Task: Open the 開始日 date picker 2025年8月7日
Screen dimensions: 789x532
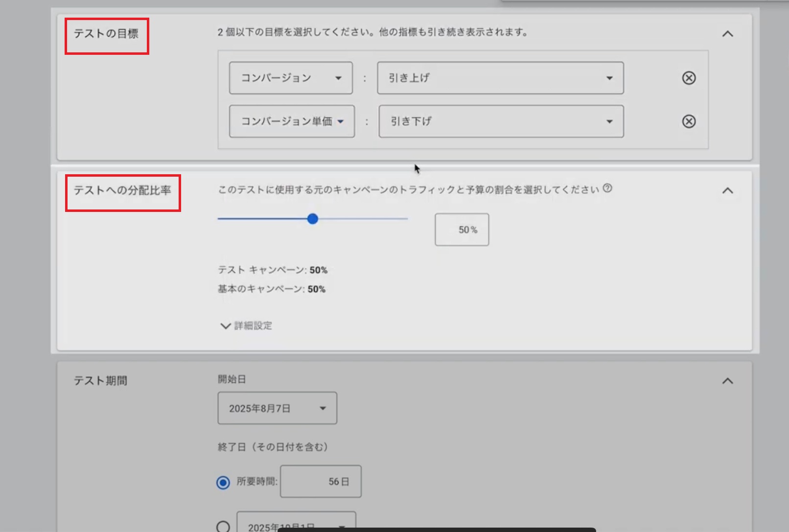Action: coord(277,408)
